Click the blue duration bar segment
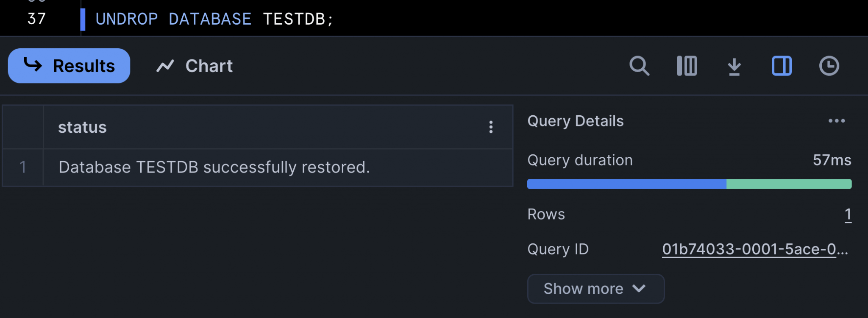 click(x=626, y=184)
